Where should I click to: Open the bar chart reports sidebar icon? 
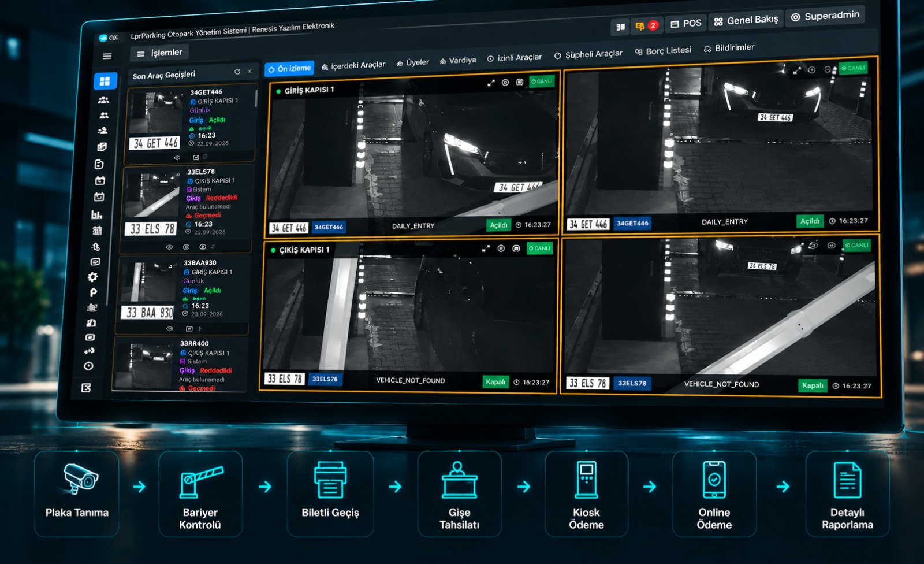pyautogui.click(x=97, y=214)
